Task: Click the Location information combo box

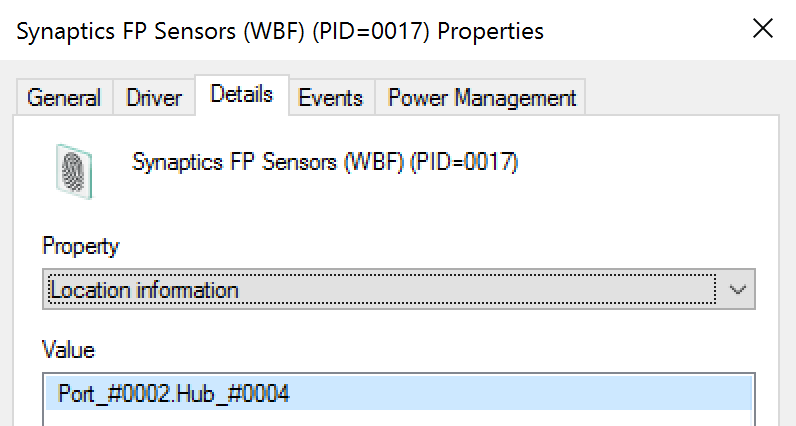Action: (x=381, y=290)
